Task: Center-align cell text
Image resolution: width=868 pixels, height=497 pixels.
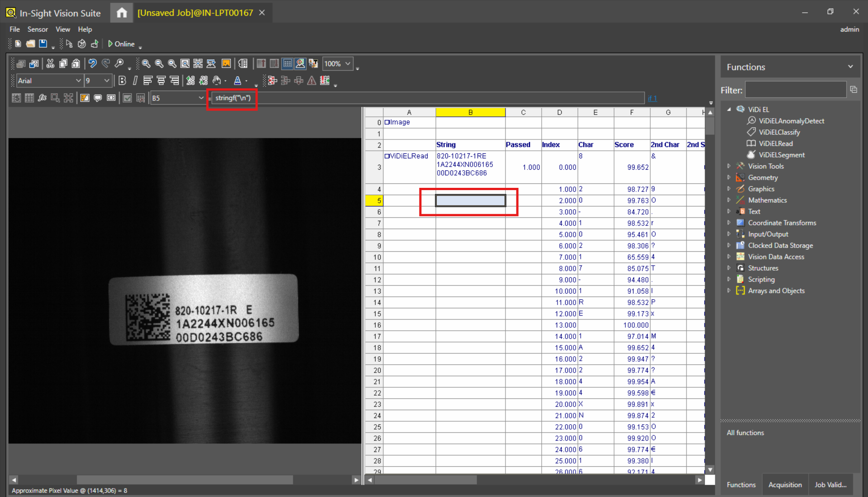Action: pos(161,81)
